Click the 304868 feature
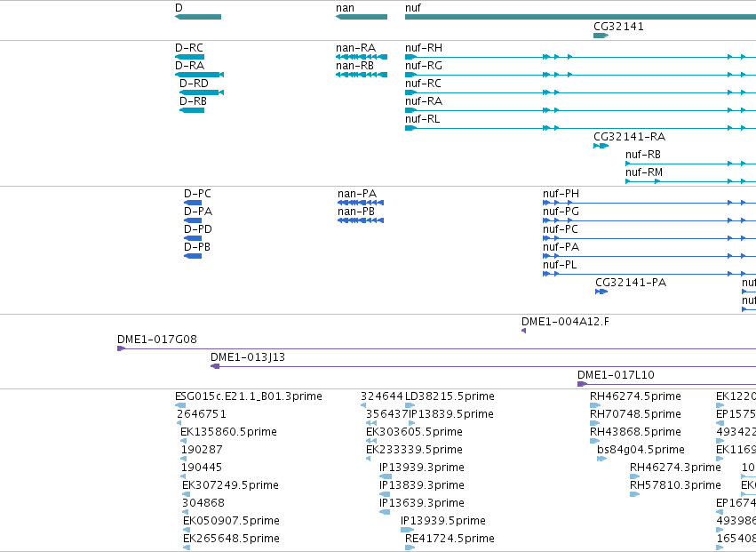 (186, 512)
